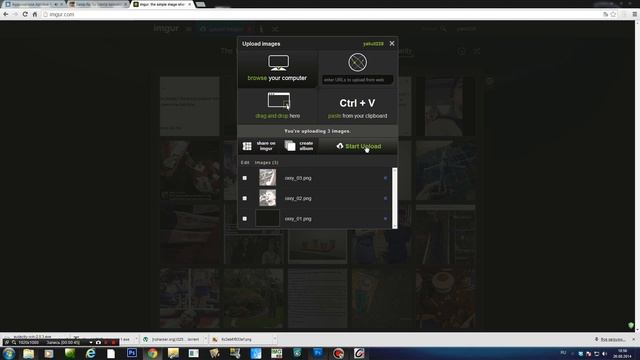The image size is (640, 360).
Task: Select the imgur browser tab
Action: click(x=162, y=4)
